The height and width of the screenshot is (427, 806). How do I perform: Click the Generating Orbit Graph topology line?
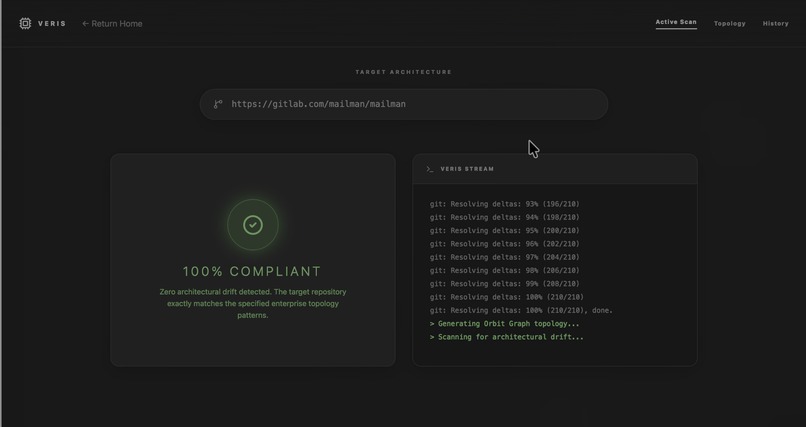[505, 324]
